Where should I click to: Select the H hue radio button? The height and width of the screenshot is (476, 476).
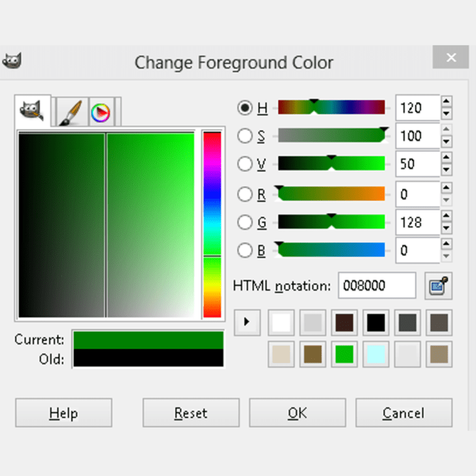245,108
